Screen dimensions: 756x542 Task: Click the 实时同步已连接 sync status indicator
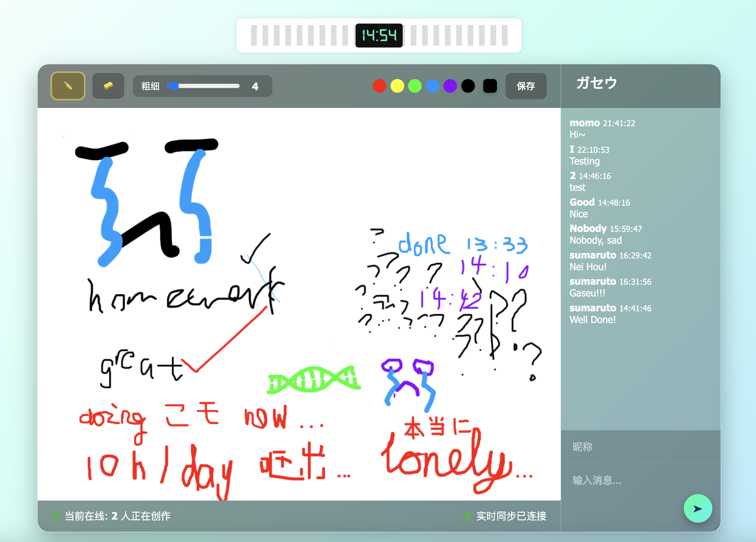point(511,516)
